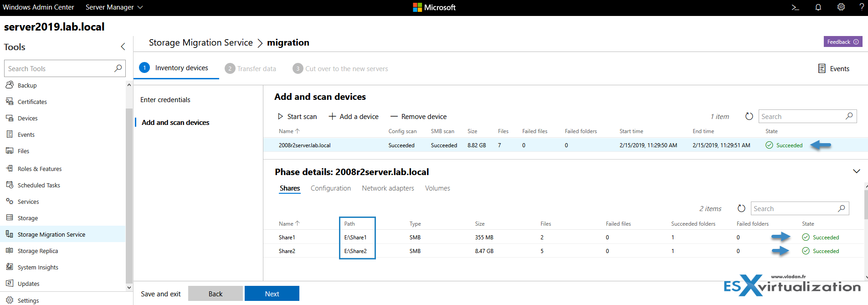
Task: Send feedback via Feedback button
Action: tap(843, 41)
